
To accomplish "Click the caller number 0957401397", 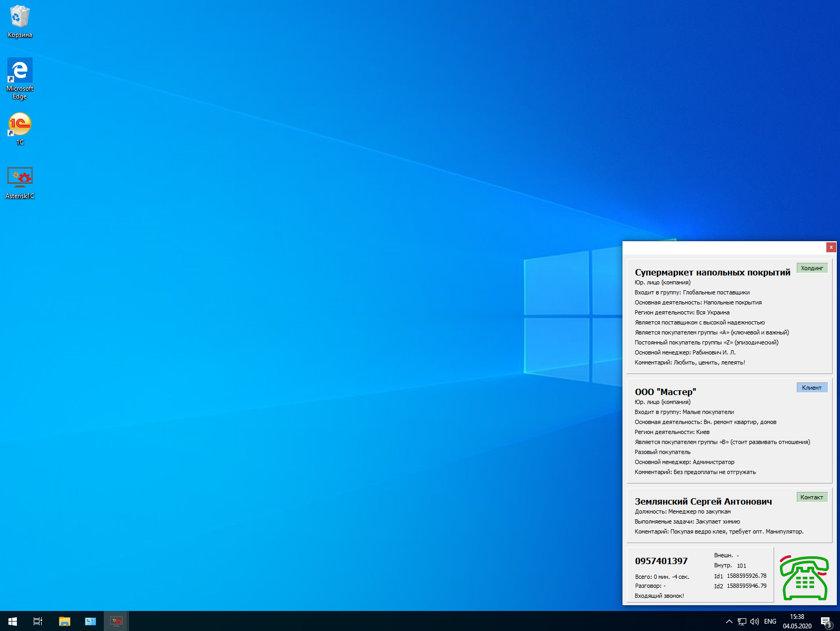I will 661,561.
